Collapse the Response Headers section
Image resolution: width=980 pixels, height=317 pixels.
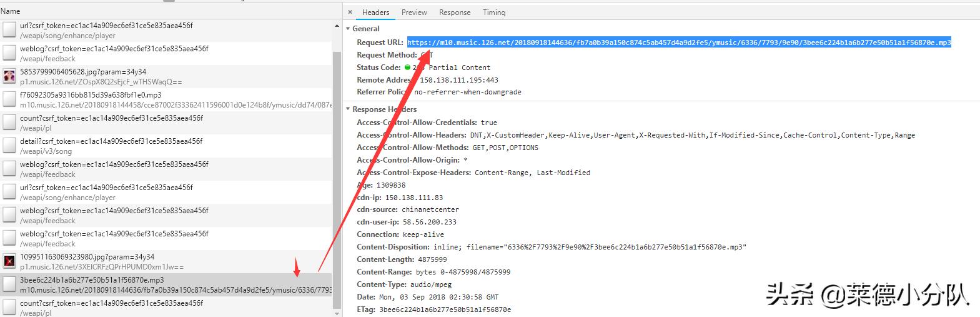[x=348, y=109]
